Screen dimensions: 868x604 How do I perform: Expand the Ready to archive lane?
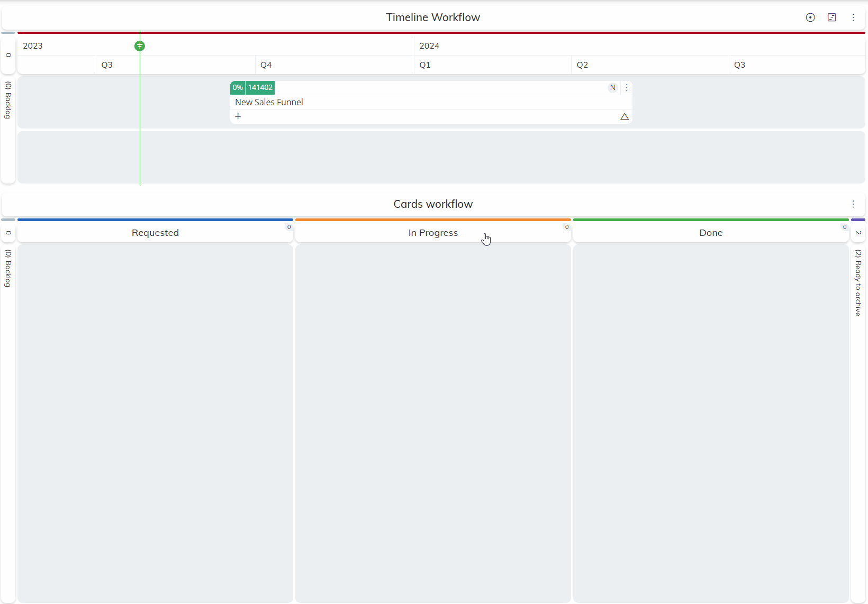(x=858, y=283)
